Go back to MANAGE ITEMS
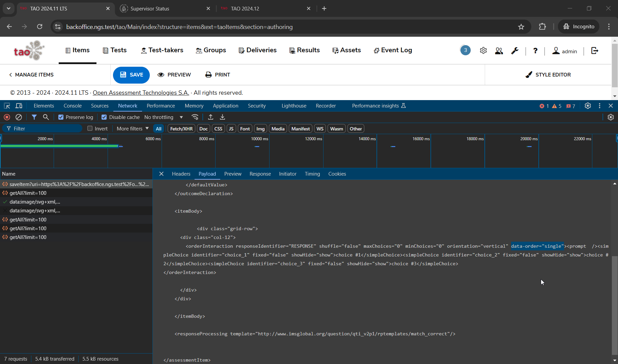The height and width of the screenshot is (364, 618). (31, 75)
